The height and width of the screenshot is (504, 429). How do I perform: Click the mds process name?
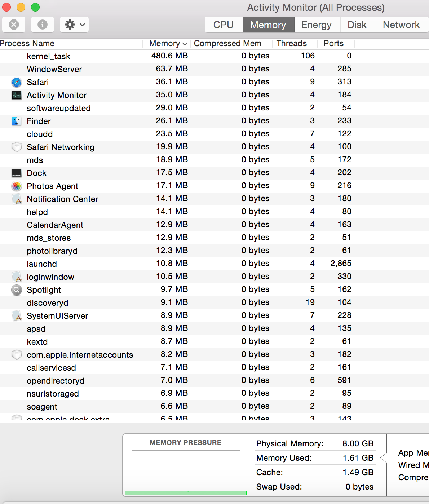pyautogui.click(x=35, y=160)
